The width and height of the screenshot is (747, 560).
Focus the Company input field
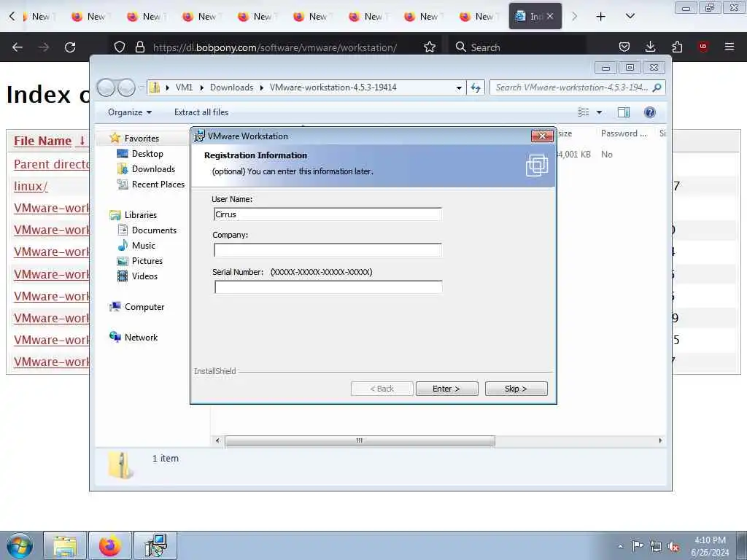(x=328, y=250)
